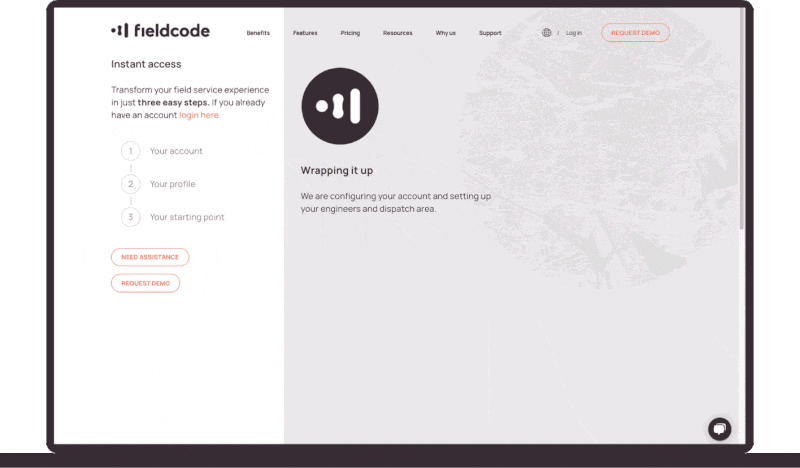The width and height of the screenshot is (800, 468).
Task: Go to the Pricing page
Action: pyautogui.click(x=350, y=33)
